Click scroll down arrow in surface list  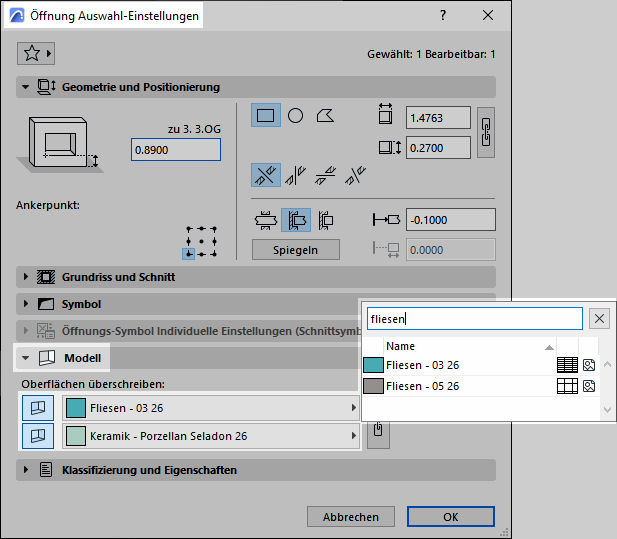tap(607, 410)
